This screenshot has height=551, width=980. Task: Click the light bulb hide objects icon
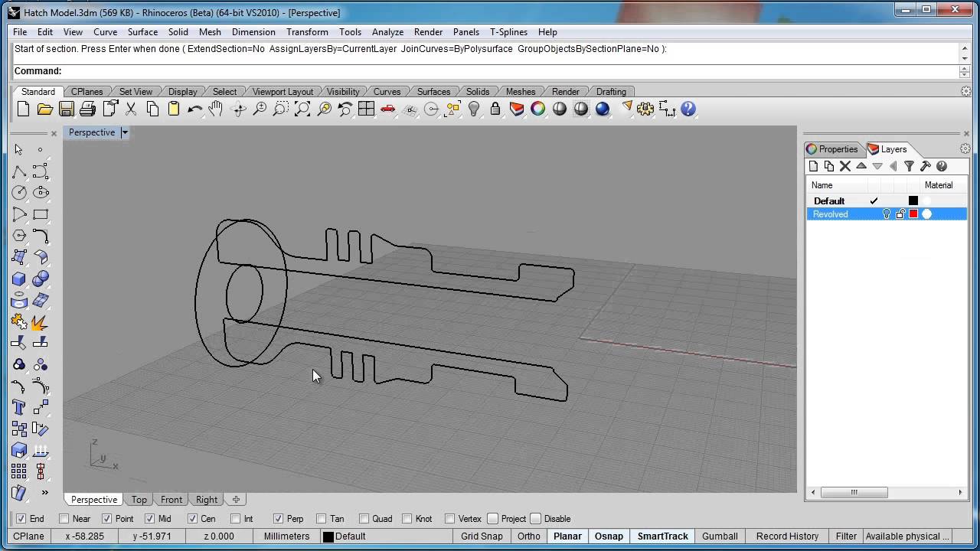[x=474, y=109]
